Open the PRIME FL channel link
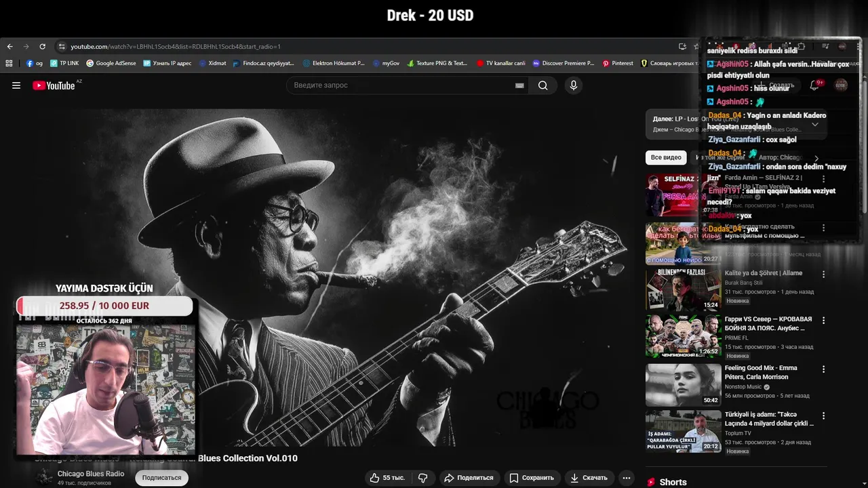Screen dimensions: 868x488 [x=736, y=338]
